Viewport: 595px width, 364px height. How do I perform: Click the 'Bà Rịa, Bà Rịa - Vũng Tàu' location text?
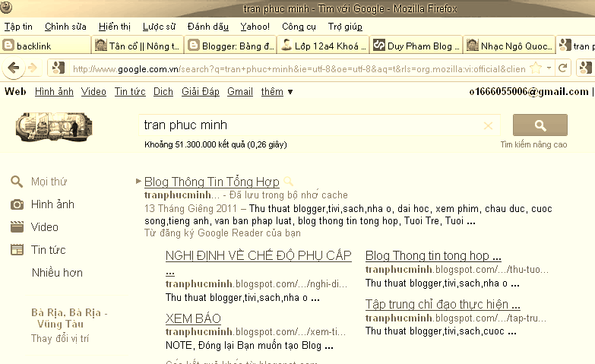pos(69,318)
